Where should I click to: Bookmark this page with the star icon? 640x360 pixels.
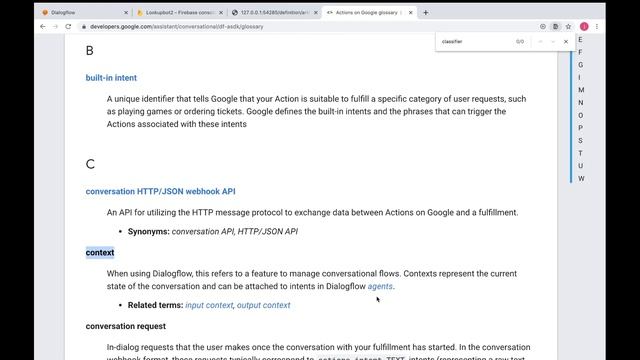coord(568,27)
